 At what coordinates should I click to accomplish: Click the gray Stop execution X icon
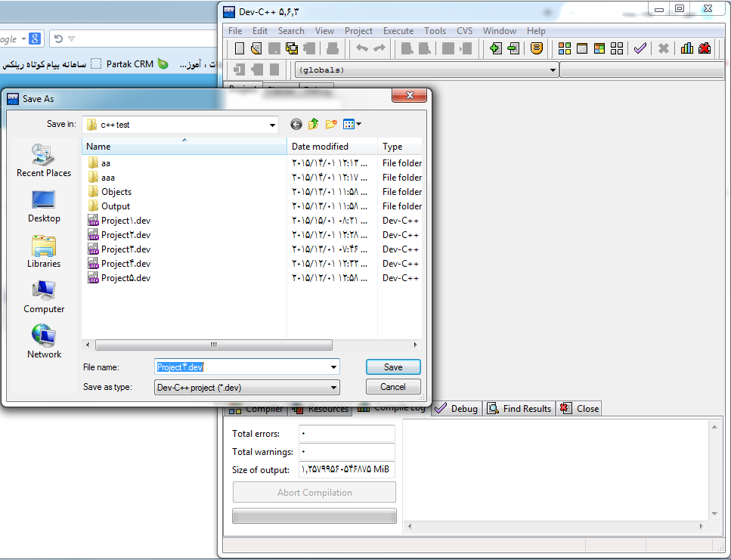click(x=664, y=48)
